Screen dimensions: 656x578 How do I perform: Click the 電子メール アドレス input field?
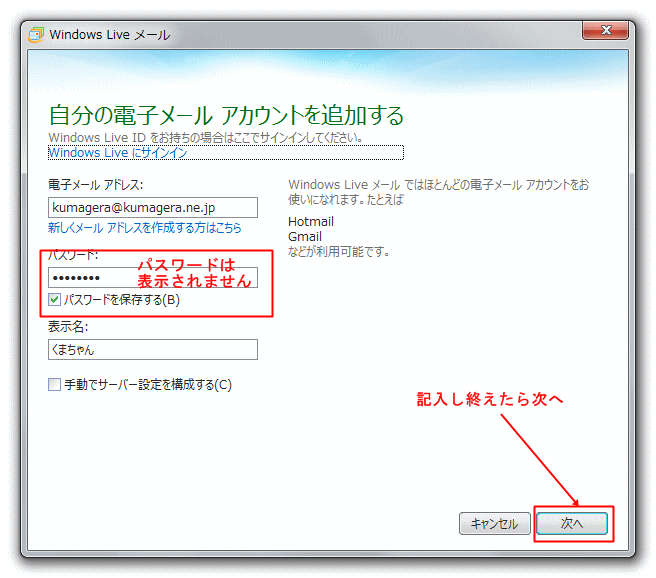pyautogui.click(x=153, y=207)
